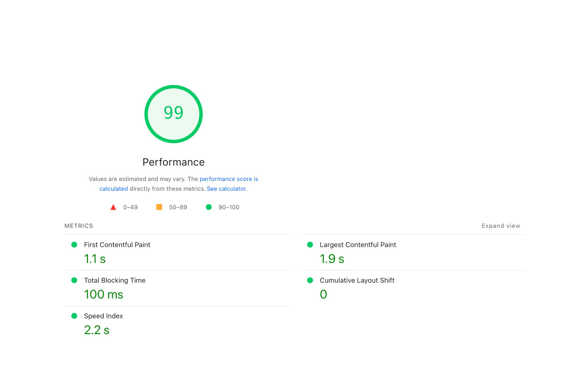Select the METRICS section header
Image resolution: width=565 pixels, height=392 pixels.
[79, 226]
